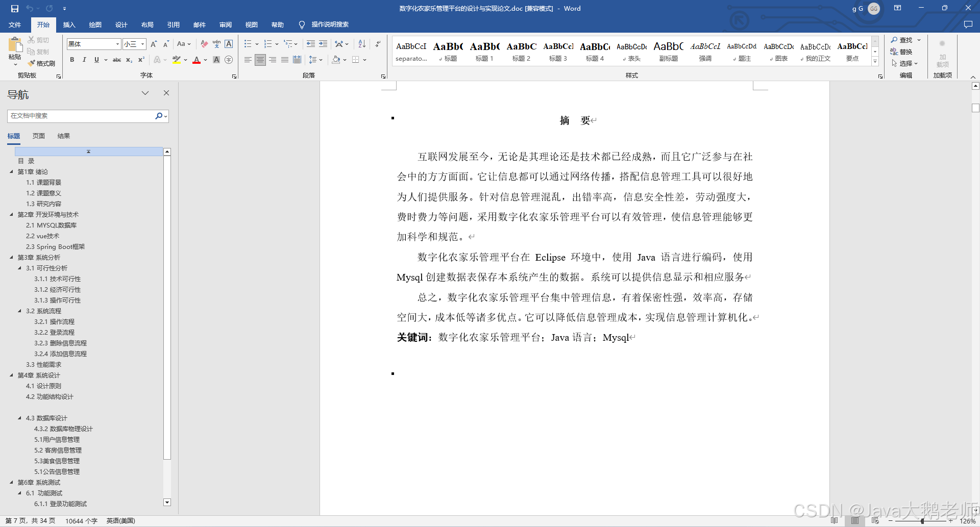This screenshot has width=980, height=527.
Task: Switch to the 插入 ribbon tab
Action: coord(69,24)
